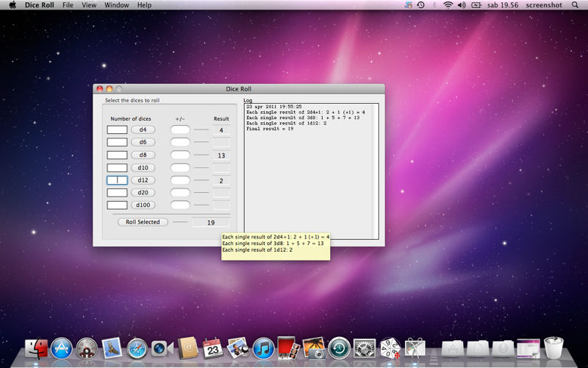Click the 'sab 19.56' clock in the menu bar
The height and width of the screenshot is (368, 588).
point(503,5)
